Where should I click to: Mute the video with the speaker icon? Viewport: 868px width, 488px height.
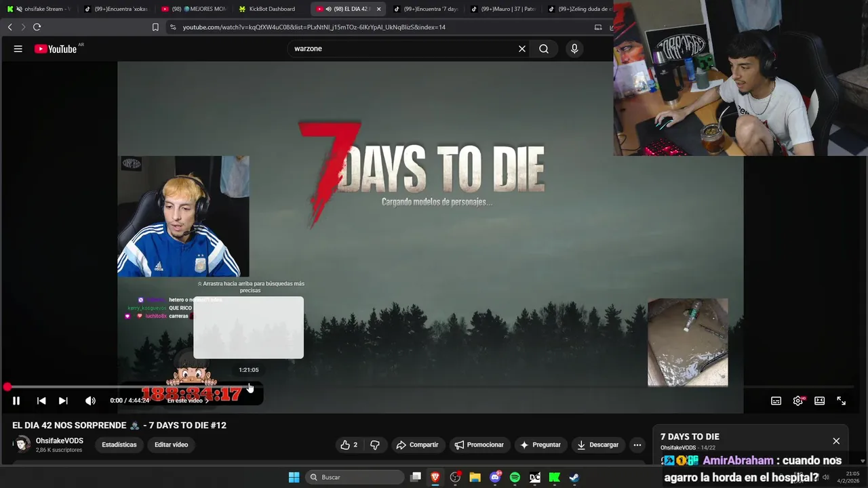click(x=90, y=401)
